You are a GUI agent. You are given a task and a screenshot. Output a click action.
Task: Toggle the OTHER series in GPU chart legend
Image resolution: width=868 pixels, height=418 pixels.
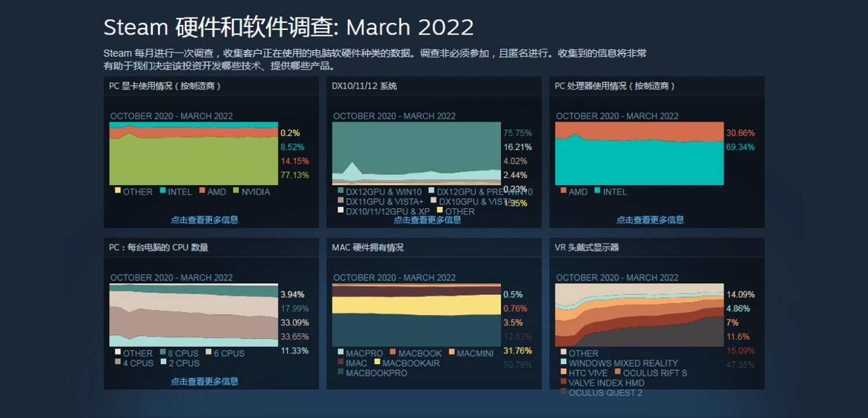[x=117, y=191]
